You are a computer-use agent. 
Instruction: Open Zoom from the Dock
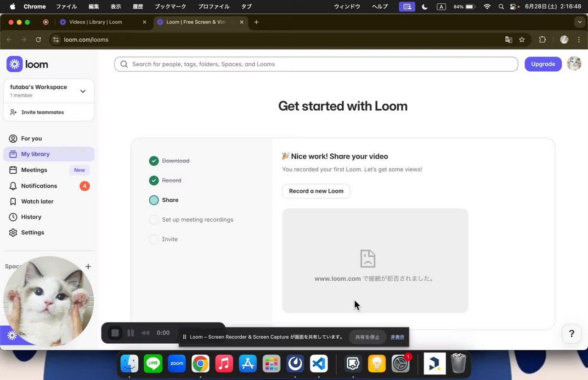177,364
